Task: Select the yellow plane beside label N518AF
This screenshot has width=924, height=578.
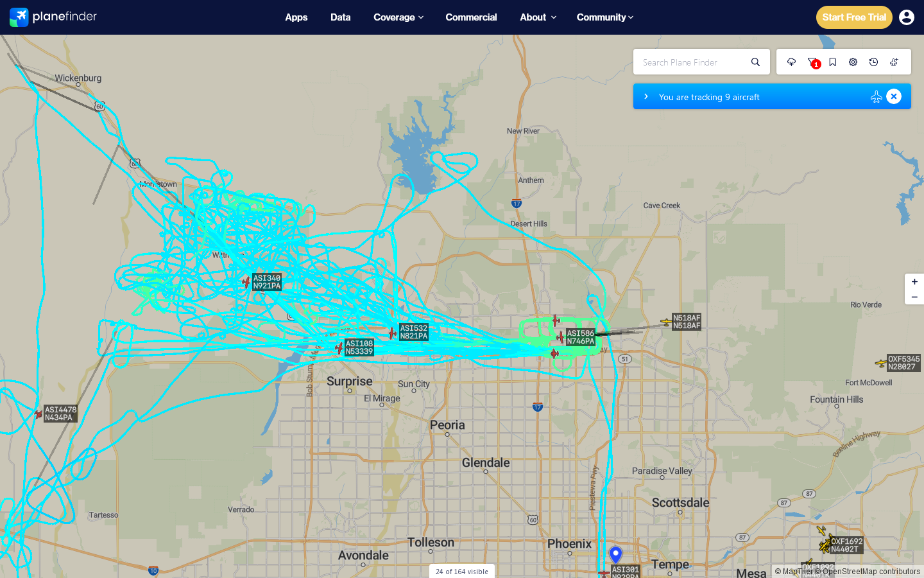Action: (x=666, y=322)
